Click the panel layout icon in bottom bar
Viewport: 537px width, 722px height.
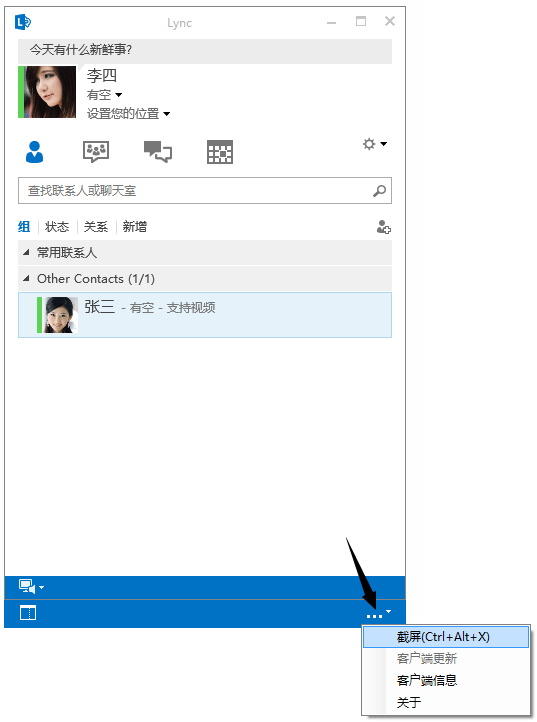28,613
